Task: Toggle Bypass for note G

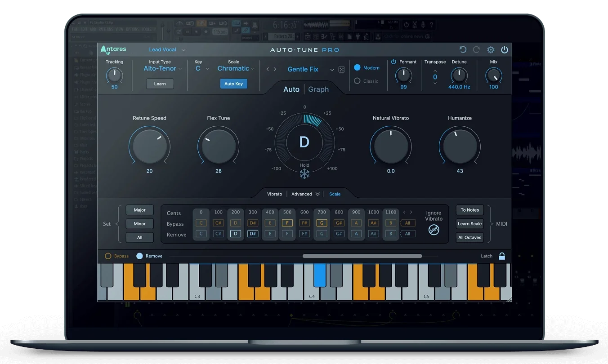Action: pos(322,223)
